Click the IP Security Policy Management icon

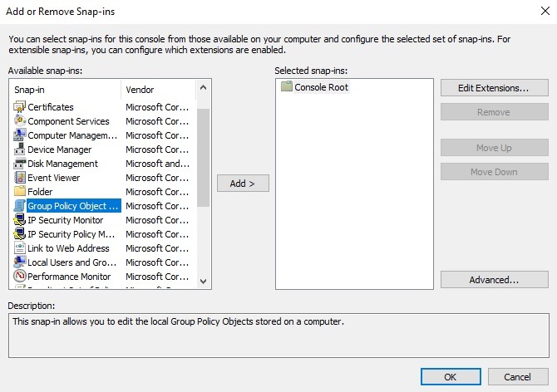point(20,234)
